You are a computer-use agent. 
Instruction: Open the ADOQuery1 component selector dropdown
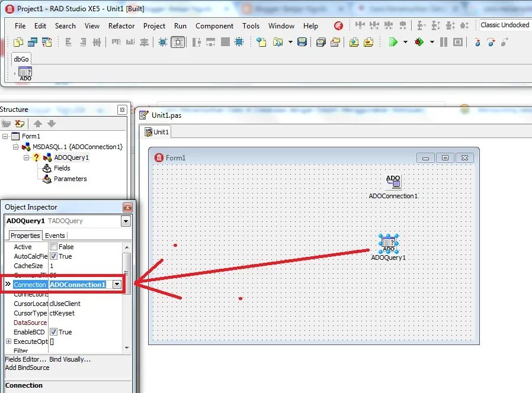[x=126, y=221]
